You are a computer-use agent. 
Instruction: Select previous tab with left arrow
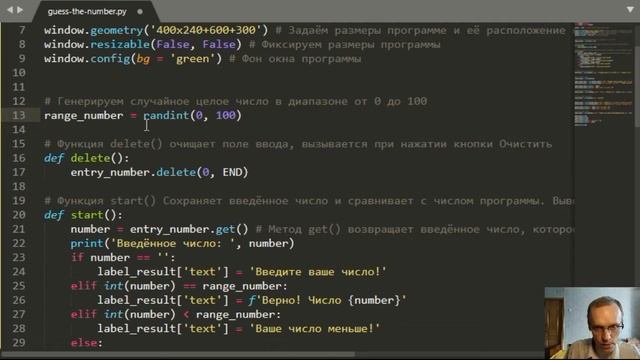(10, 9)
